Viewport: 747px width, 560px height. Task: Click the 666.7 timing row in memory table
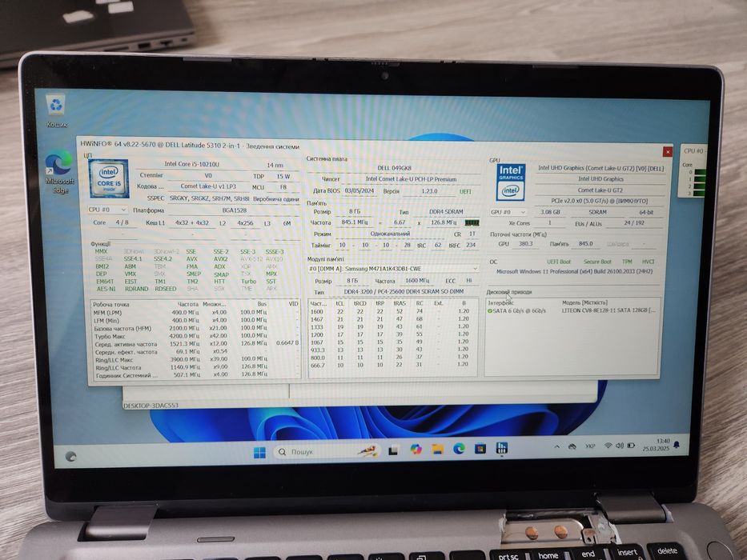pos(392,365)
